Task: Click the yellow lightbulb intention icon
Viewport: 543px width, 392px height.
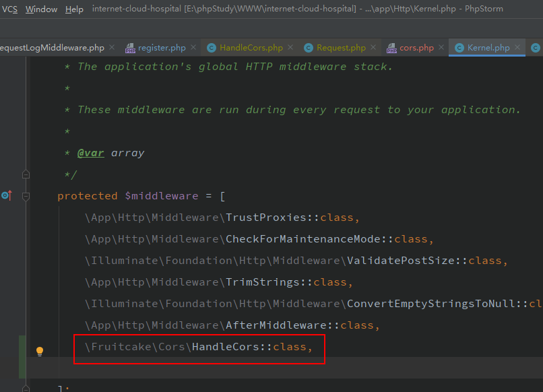Action: (40, 351)
